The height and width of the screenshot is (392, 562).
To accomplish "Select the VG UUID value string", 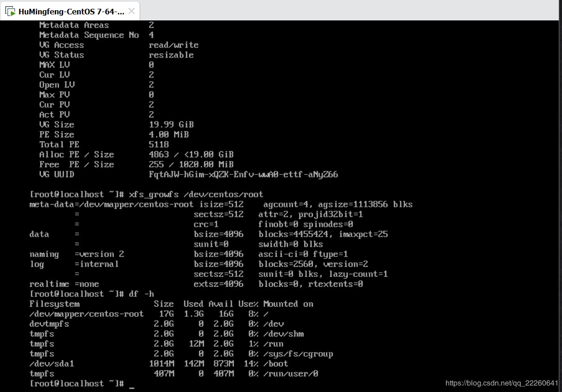I will pyautogui.click(x=243, y=175).
